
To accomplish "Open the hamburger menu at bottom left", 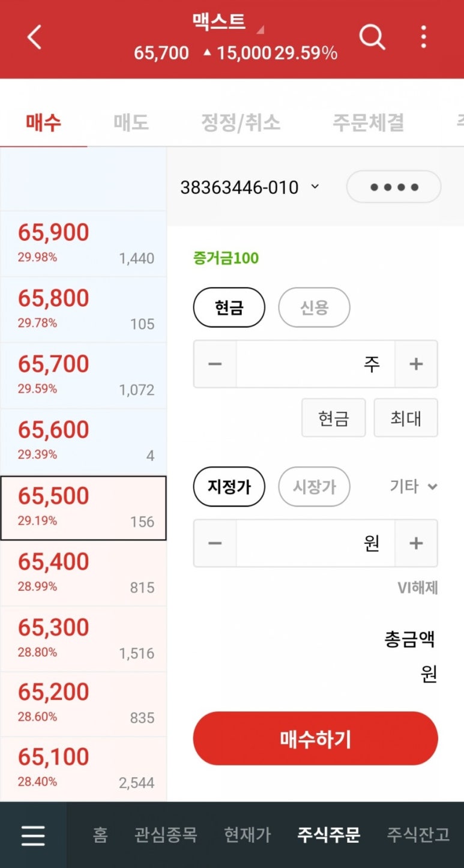I will coord(33,835).
